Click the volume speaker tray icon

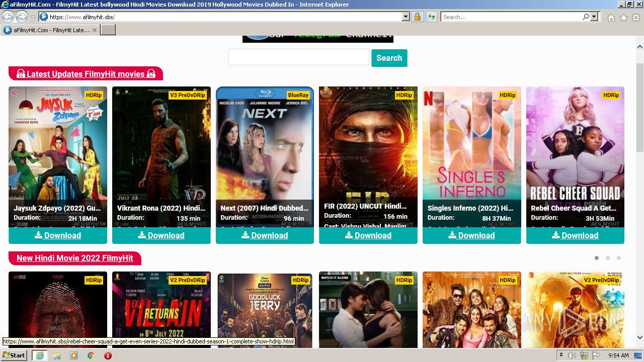click(572, 355)
